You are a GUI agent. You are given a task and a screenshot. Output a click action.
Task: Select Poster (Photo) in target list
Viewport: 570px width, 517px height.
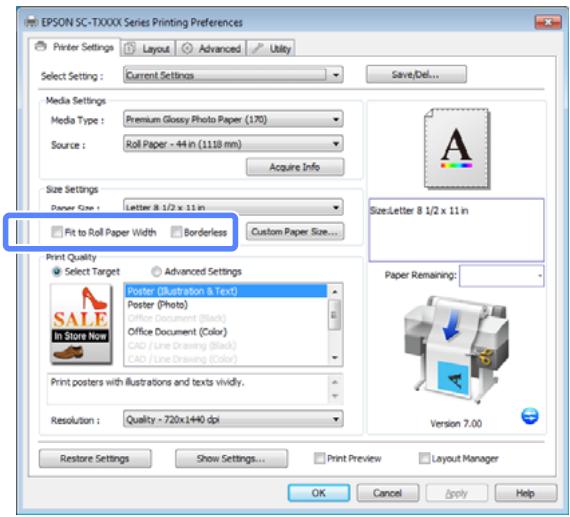(x=226, y=304)
